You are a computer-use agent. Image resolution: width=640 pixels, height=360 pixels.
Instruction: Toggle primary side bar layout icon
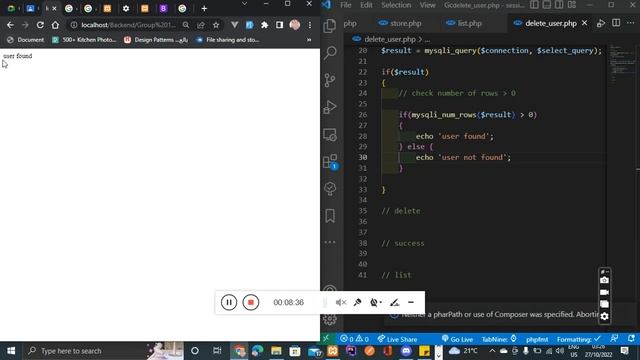pos(534,5)
